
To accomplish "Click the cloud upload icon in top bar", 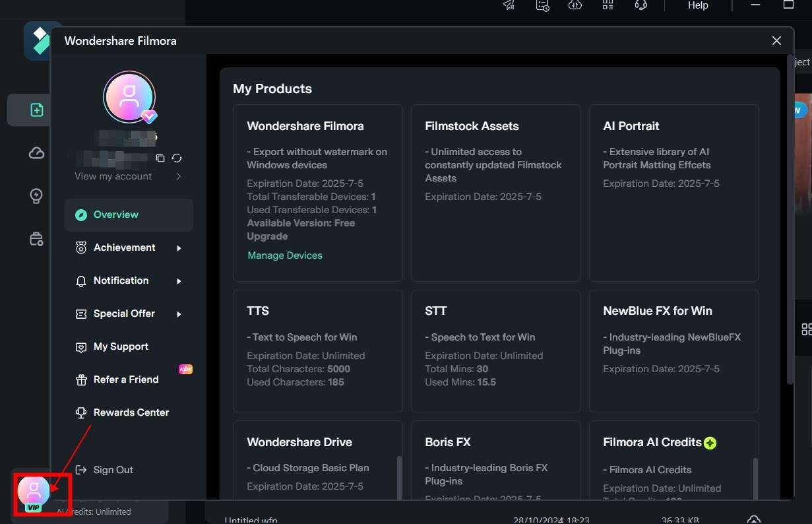I will tap(575, 5).
